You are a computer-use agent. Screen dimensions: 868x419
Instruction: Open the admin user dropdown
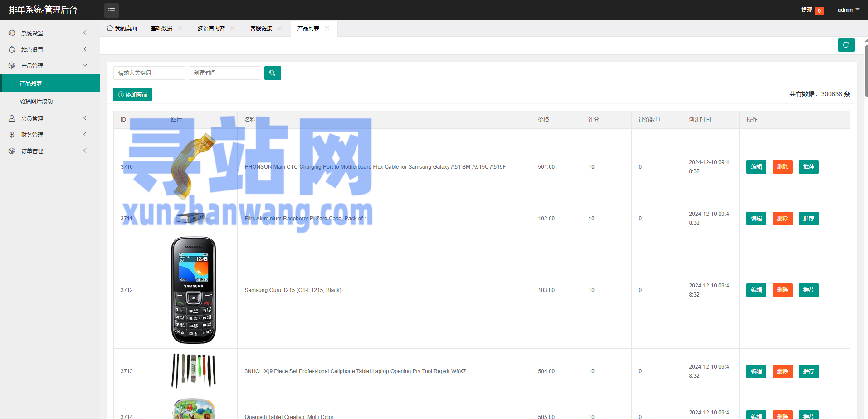(x=848, y=10)
